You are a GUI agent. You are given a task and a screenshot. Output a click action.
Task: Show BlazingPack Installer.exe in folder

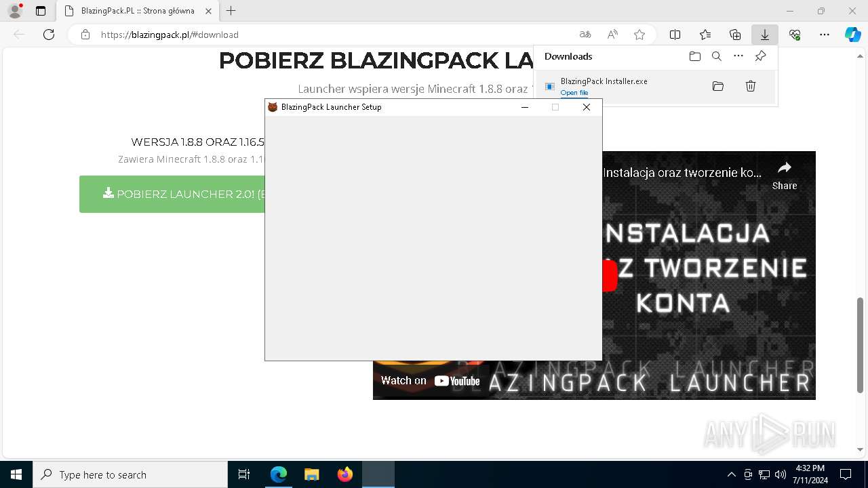click(x=718, y=86)
